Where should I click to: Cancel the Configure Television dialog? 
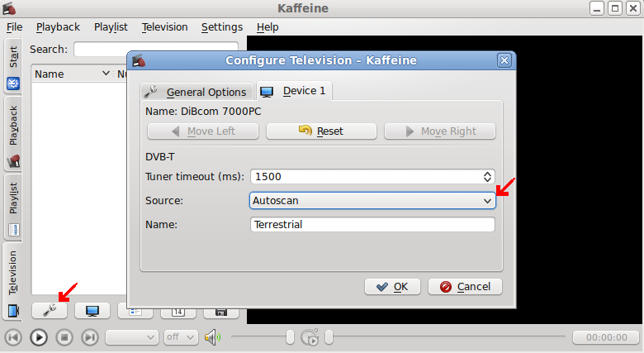(465, 287)
